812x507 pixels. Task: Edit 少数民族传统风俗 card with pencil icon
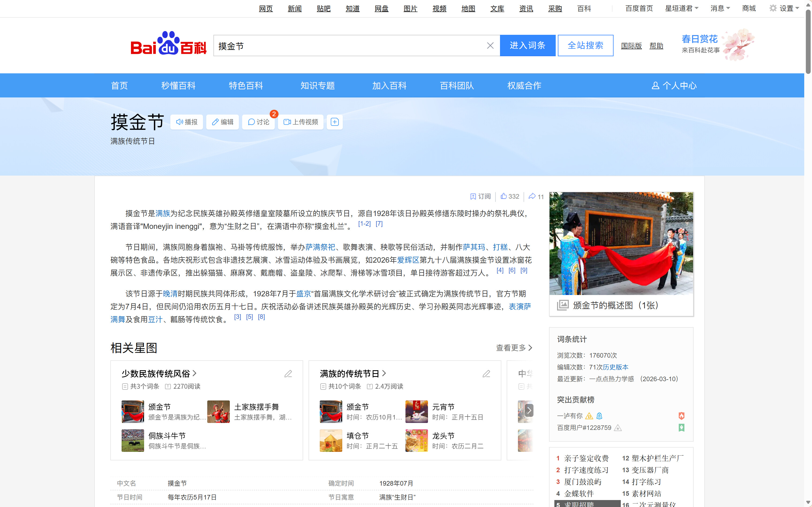[288, 374]
